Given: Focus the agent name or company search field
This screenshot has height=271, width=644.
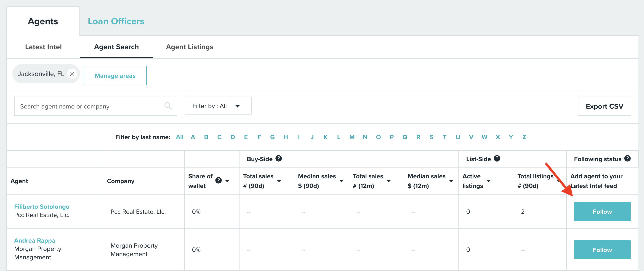Looking at the screenshot, I should [x=96, y=106].
